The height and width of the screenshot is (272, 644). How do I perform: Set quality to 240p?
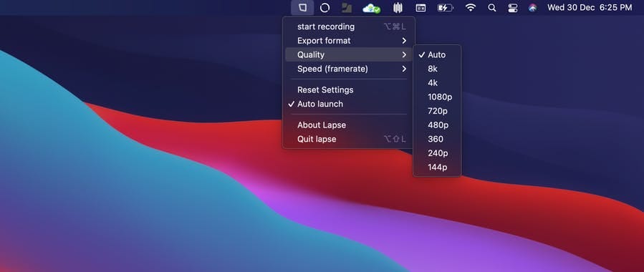437,153
